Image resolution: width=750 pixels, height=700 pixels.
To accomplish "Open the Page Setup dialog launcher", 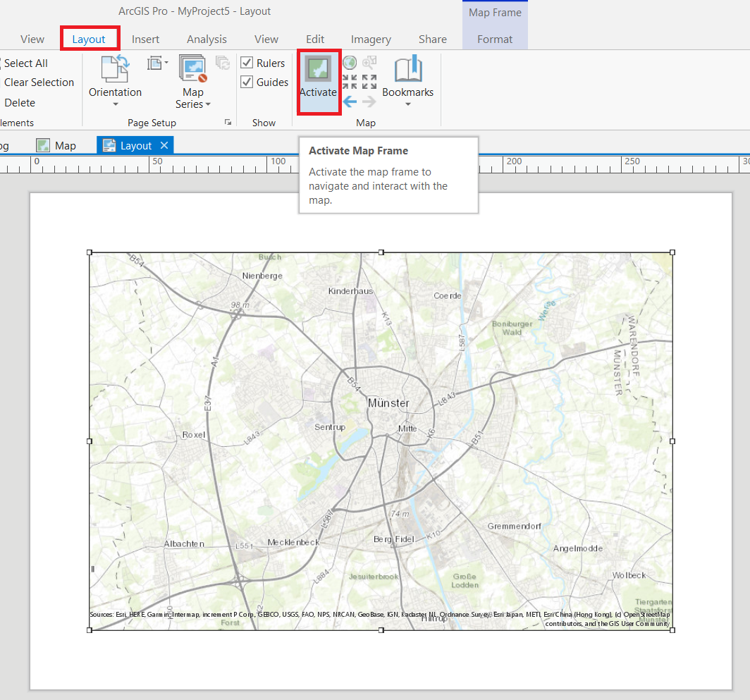I will click(x=228, y=122).
